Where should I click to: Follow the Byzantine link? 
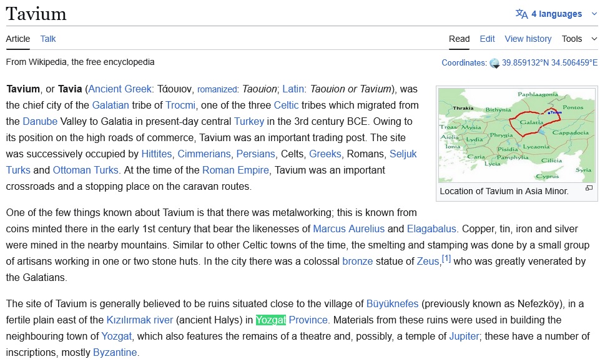point(115,352)
